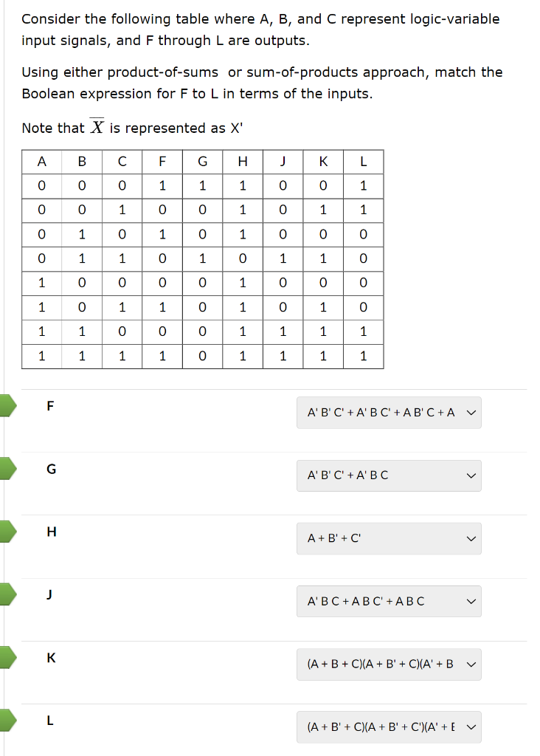Screen dimensions: 540x756
Task: Expand the chevron on the K answer selector
Action: pyautogui.click(x=472, y=664)
